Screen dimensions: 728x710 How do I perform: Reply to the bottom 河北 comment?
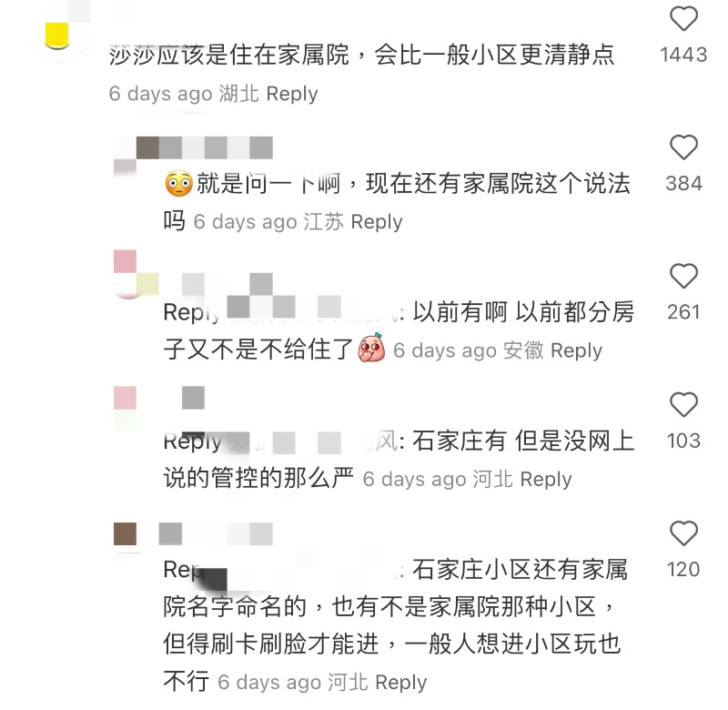[x=400, y=682]
